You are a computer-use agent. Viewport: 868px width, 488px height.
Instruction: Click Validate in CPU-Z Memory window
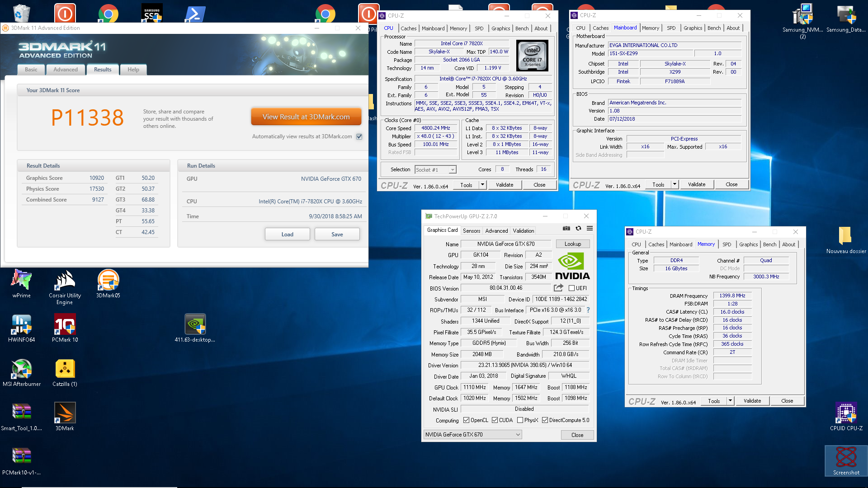point(752,401)
